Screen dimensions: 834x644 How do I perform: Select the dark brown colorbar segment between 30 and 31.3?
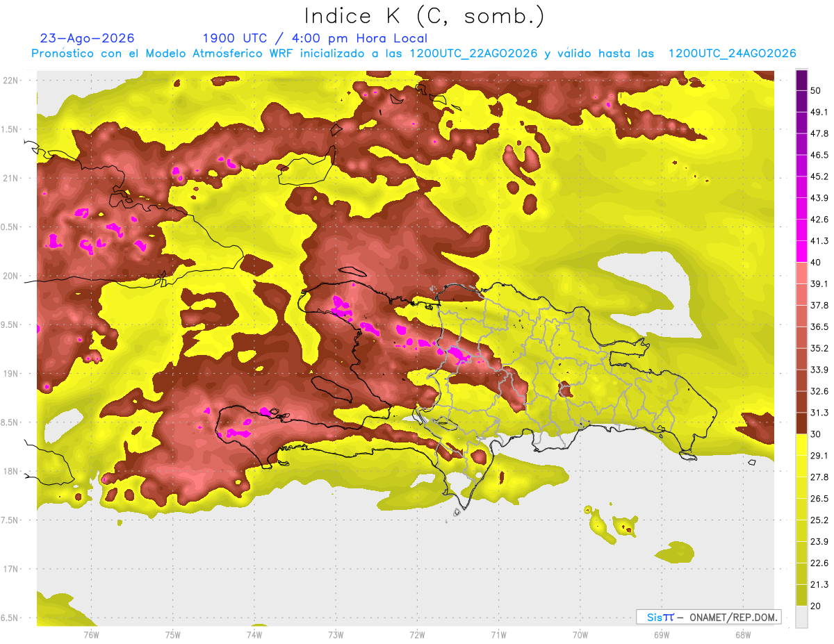(x=801, y=423)
